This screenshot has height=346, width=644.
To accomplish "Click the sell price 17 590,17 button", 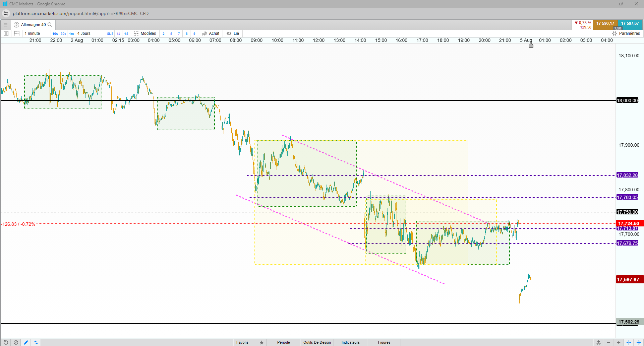I will pyautogui.click(x=605, y=23).
